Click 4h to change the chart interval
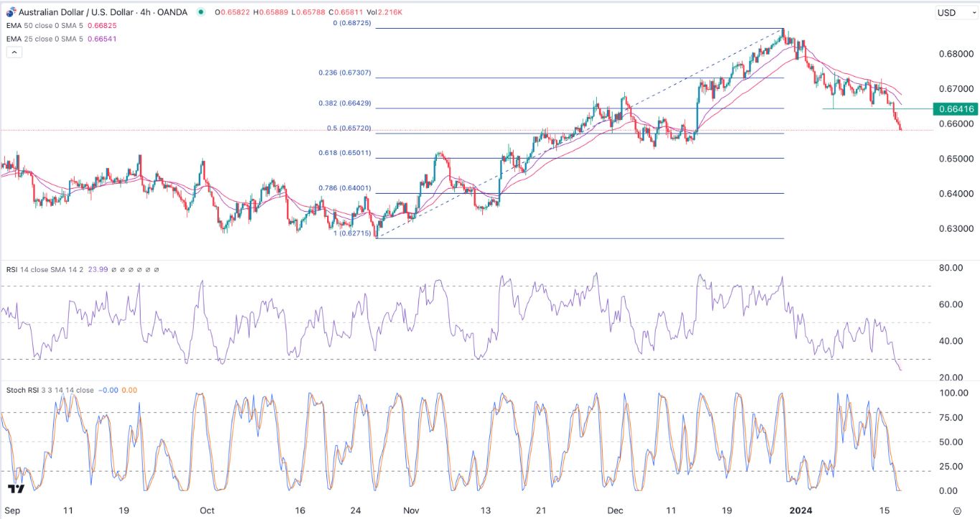 click(145, 12)
